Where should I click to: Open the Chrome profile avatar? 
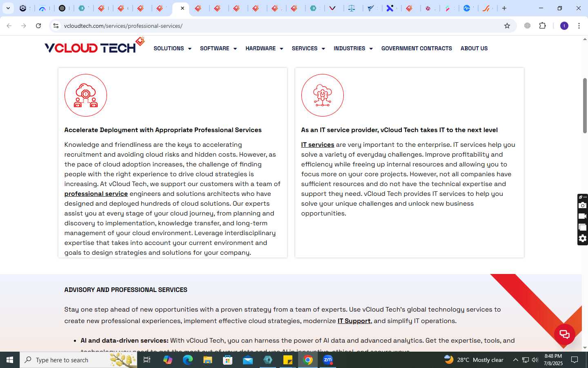tap(564, 26)
